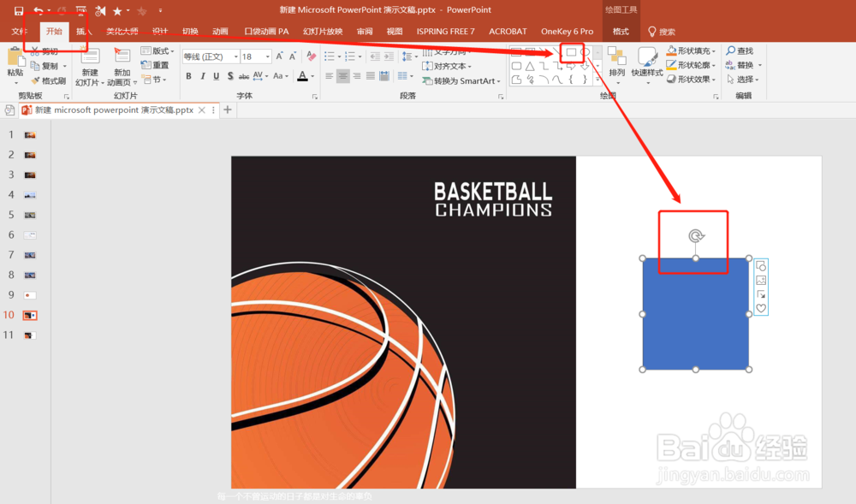Toggle align text right
Image resolution: width=856 pixels, height=504 pixels.
coord(356,76)
